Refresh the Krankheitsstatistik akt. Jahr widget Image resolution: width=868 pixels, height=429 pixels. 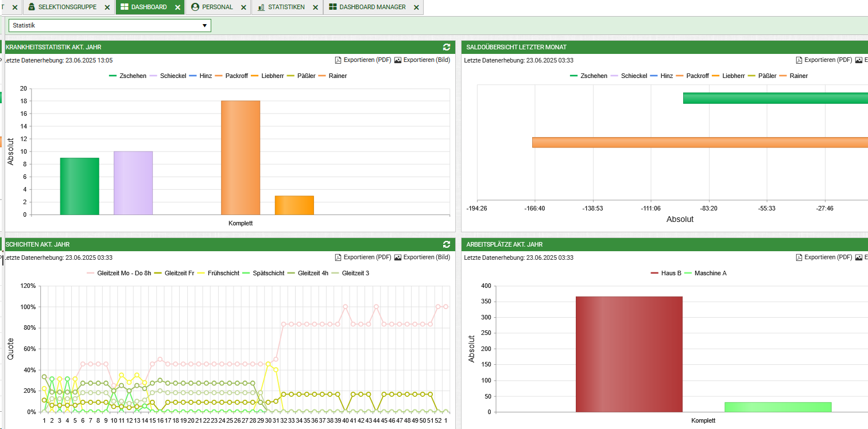click(447, 47)
